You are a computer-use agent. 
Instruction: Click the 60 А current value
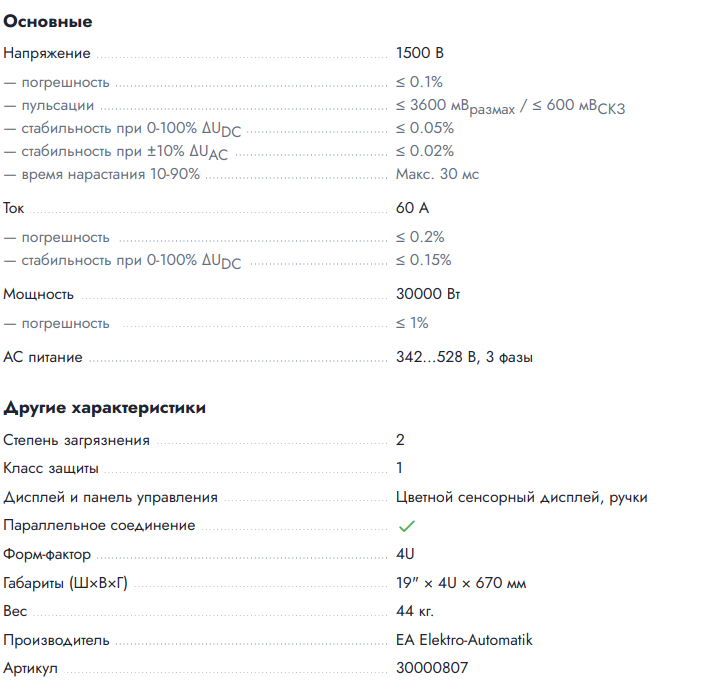pos(414,209)
